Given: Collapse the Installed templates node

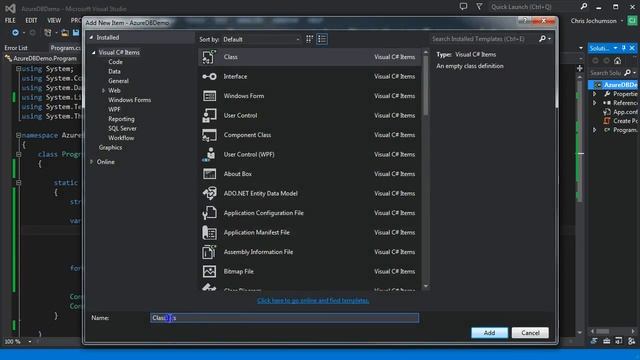Looking at the screenshot, I should click(x=91, y=38).
